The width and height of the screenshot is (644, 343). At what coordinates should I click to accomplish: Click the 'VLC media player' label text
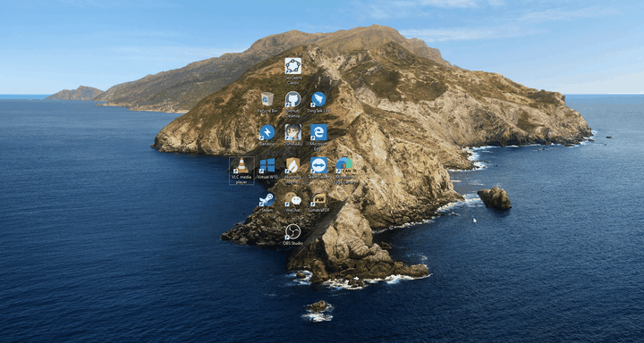point(241,180)
